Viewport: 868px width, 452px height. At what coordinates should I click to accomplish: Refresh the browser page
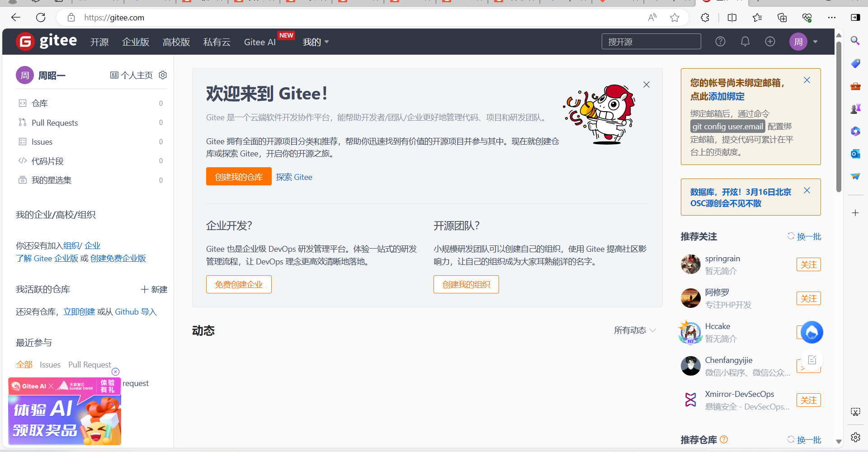[x=41, y=18]
